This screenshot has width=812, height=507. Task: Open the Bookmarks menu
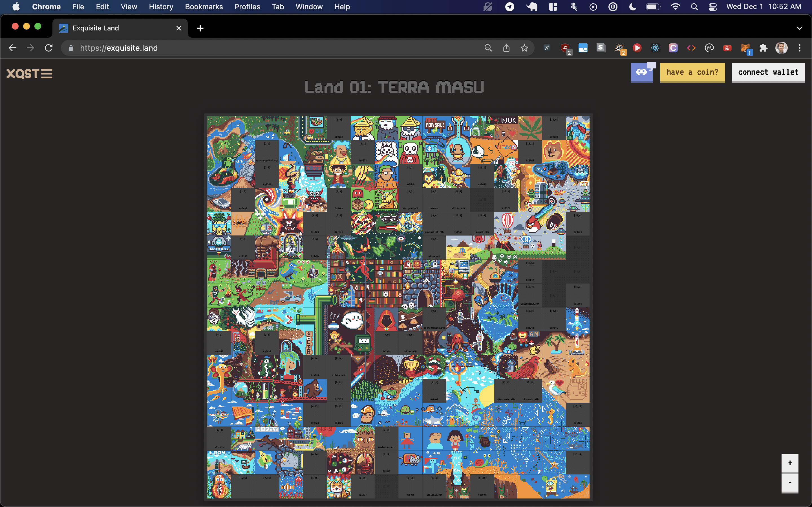[x=204, y=7]
